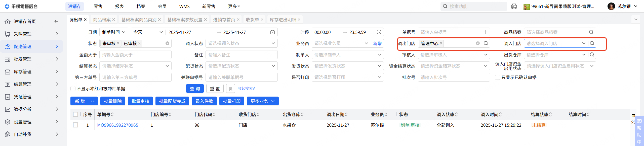
Task: Enable 只显示已确认单据 checkbox
Action: [497, 77]
